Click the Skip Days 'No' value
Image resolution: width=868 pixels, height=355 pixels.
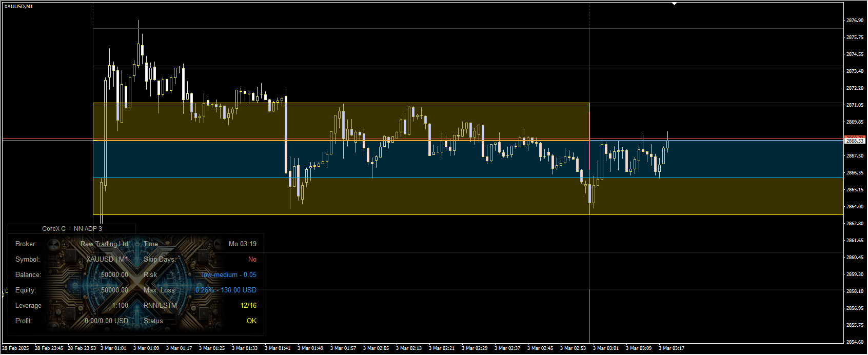(252, 260)
